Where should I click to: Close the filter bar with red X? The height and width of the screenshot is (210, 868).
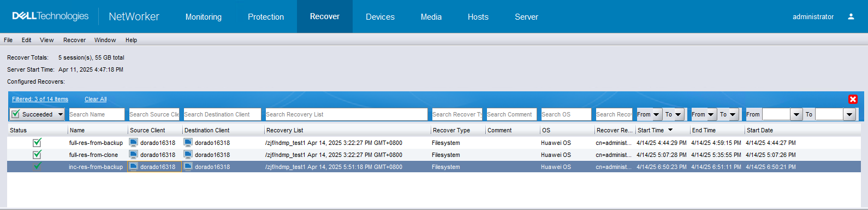[853, 99]
